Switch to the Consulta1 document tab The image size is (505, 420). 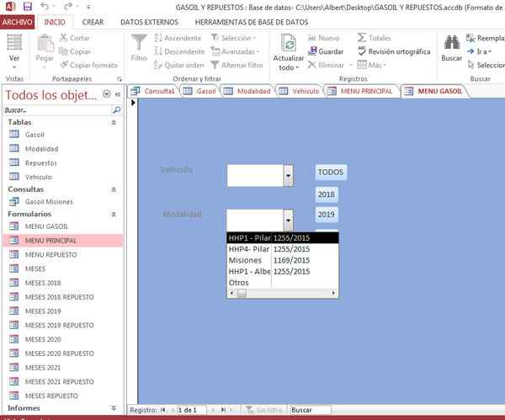tap(153, 91)
